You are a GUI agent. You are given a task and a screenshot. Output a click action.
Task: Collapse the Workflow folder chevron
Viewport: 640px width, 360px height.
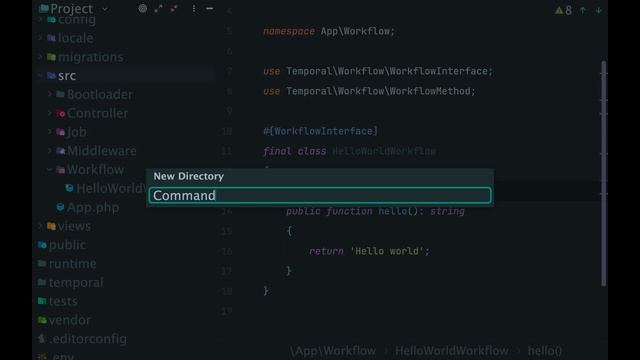[x=49, y=169]
